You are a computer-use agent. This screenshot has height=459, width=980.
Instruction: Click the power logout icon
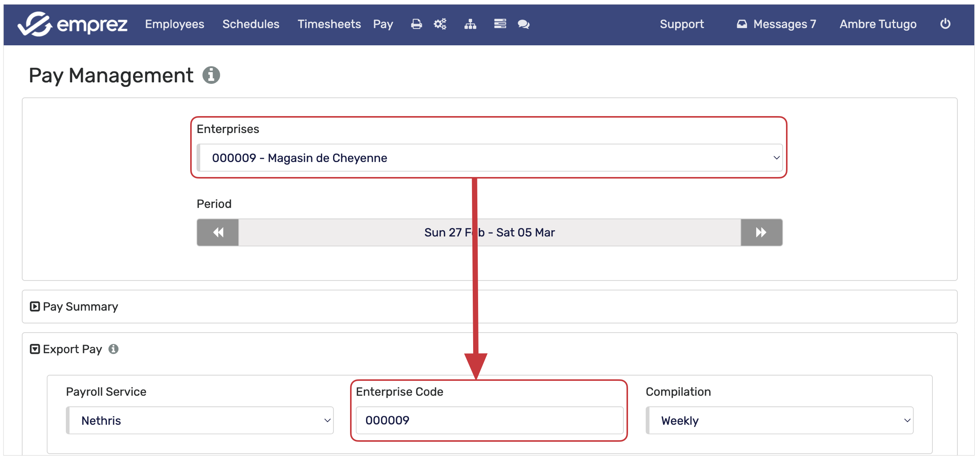pos(945,24)
